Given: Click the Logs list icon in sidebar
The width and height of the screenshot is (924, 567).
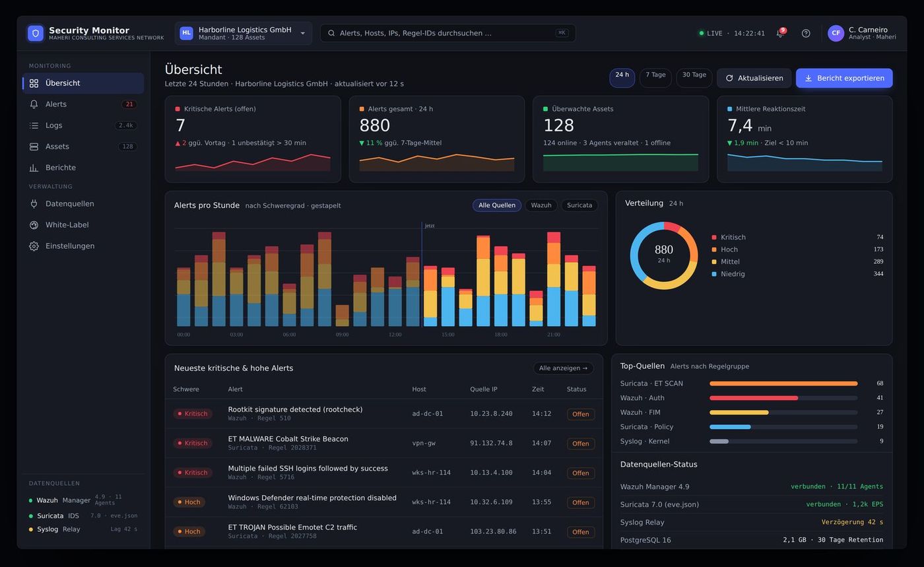Looking at the screenshot, I should tap(34, 125).
